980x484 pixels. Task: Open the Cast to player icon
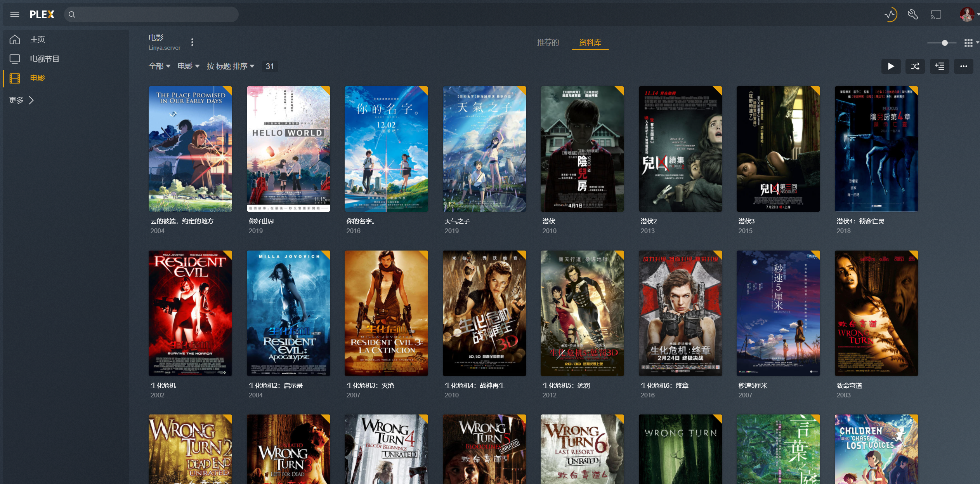[936, 15]
